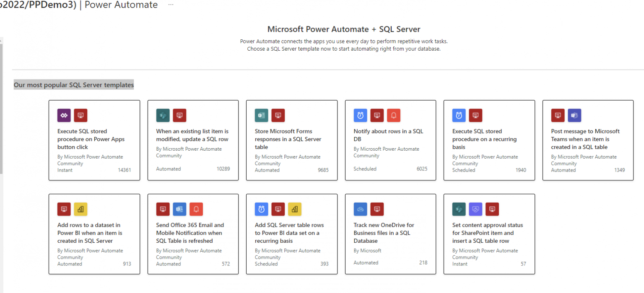Select the Power BI icon on the recurring rows template
This screenshot has height=293, width=644.
click(x=295, y=209)
